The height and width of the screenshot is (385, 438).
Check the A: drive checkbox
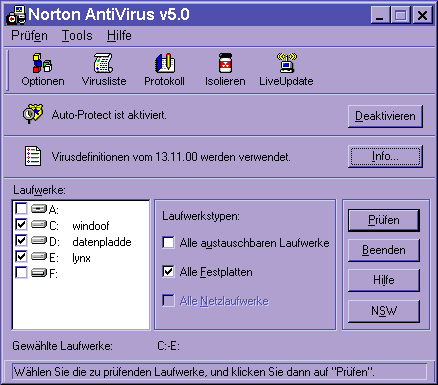21,209
